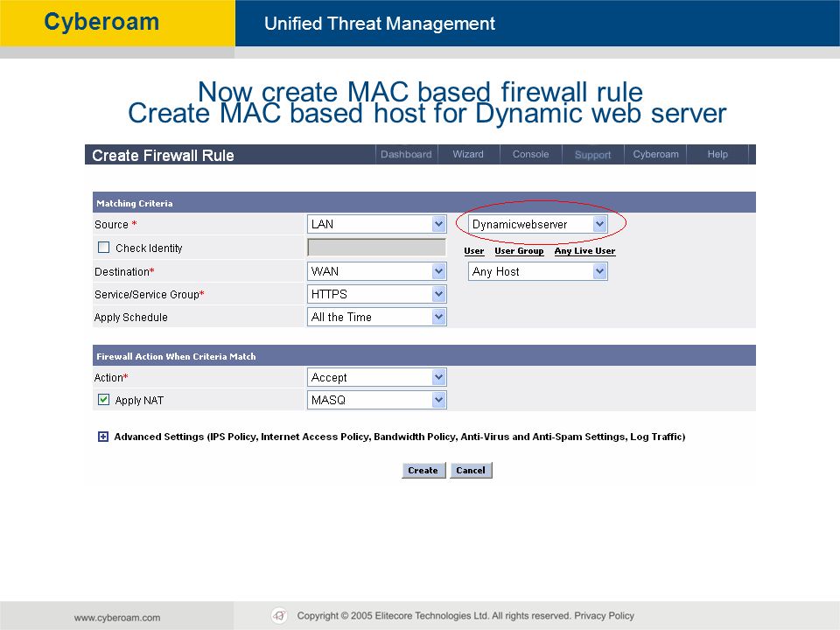The image size is (840, 630).
Task: Open the Dynamicwebserver source host dropdown
Action: pyautogui.click(x=537, y=224)
